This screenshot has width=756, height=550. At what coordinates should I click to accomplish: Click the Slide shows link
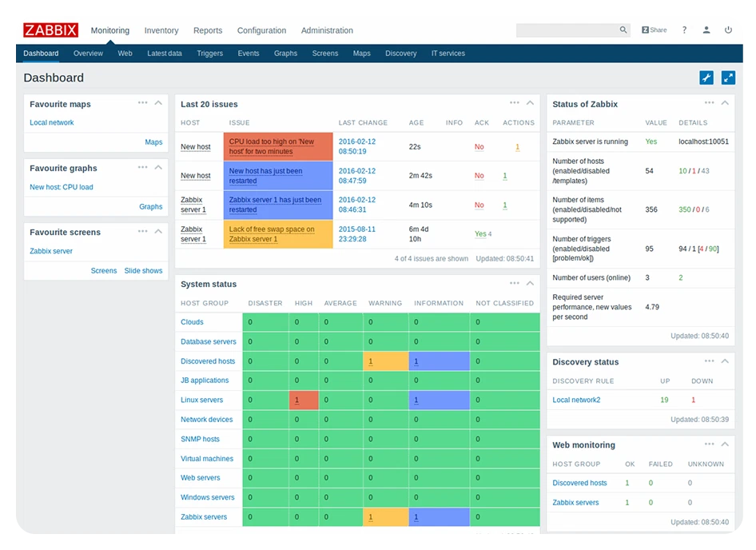[x=143, y=271]
